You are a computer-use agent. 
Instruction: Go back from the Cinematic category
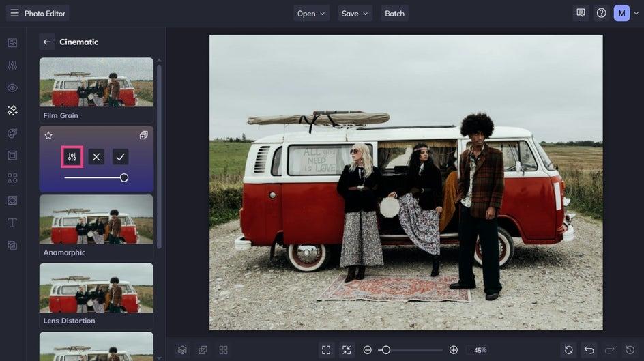click(x=47, y=42)
